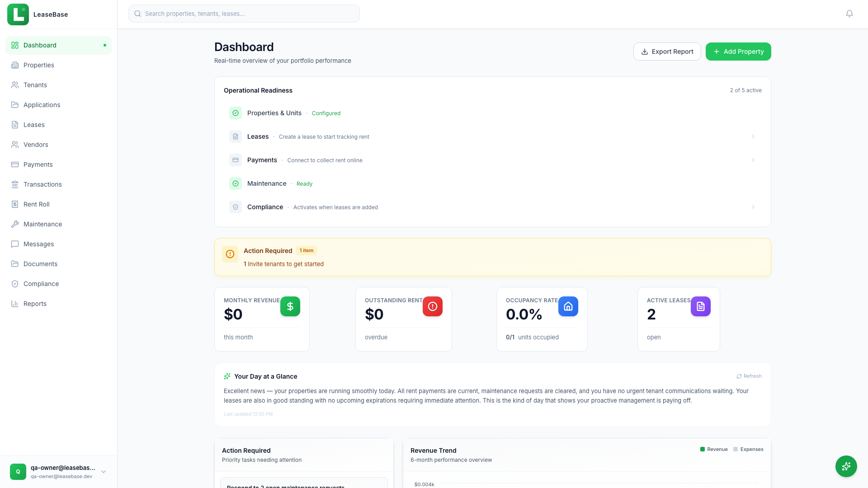Open Tenants in the sidebar
Screen dimensions: 868x488
point(58,85)
